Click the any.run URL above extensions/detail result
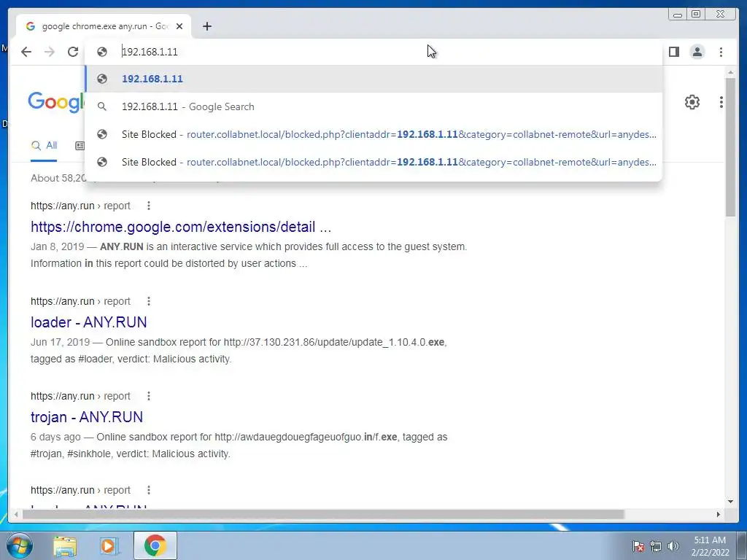This screenshot has width=747, height=560. (80, 206)
